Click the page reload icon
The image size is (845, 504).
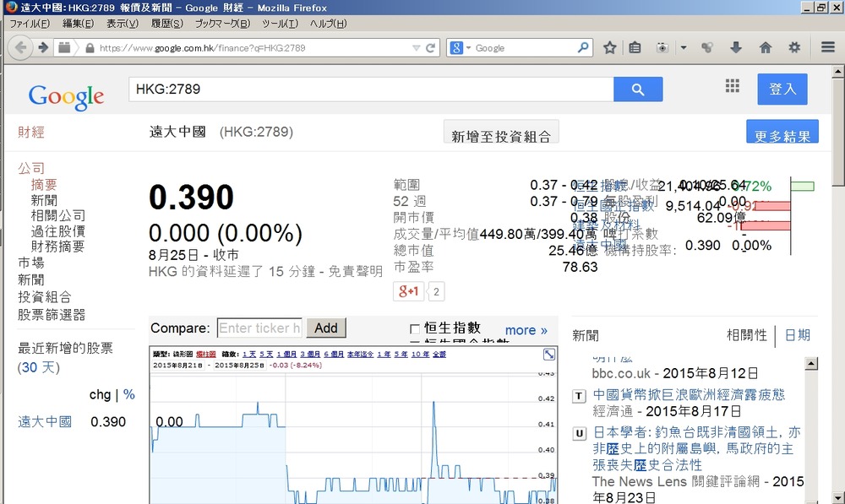[430, 48]
